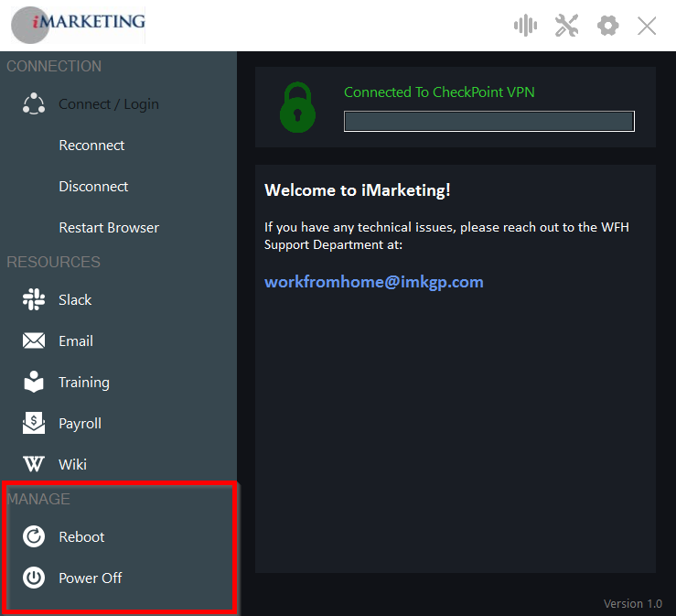
Task: Click the Payroll label in Resources
Action: [x=80, y=424]
